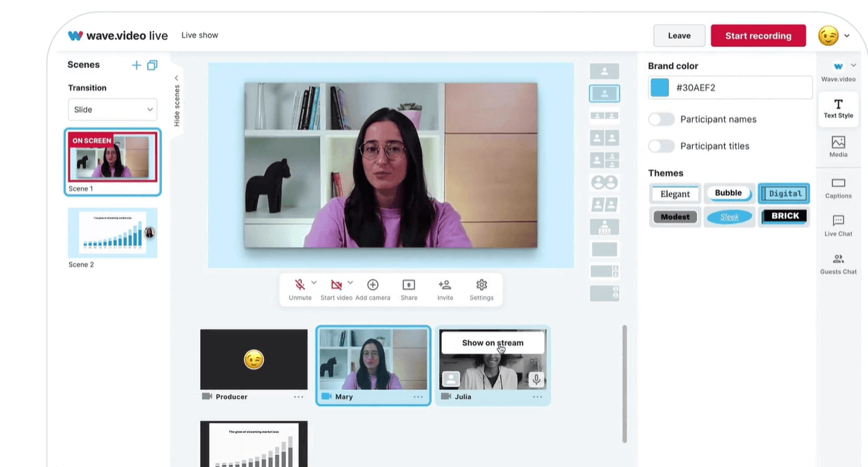The image size is (868, 467).
Task: Pick the two large side-by-side layout
Action: point(604,138)
